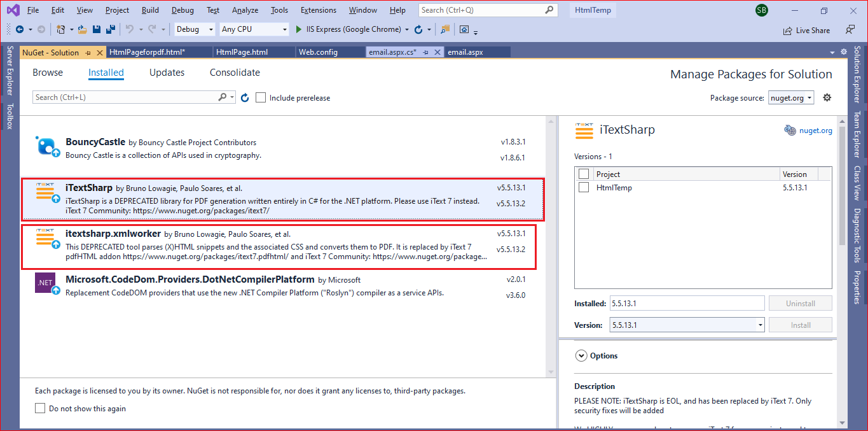This screenshot has height=431, width=868.
Task: Select the Microsoft.CodeDom.Providers.DotNetCompilerPlatform package row
Action: click(x=282, y=286)
